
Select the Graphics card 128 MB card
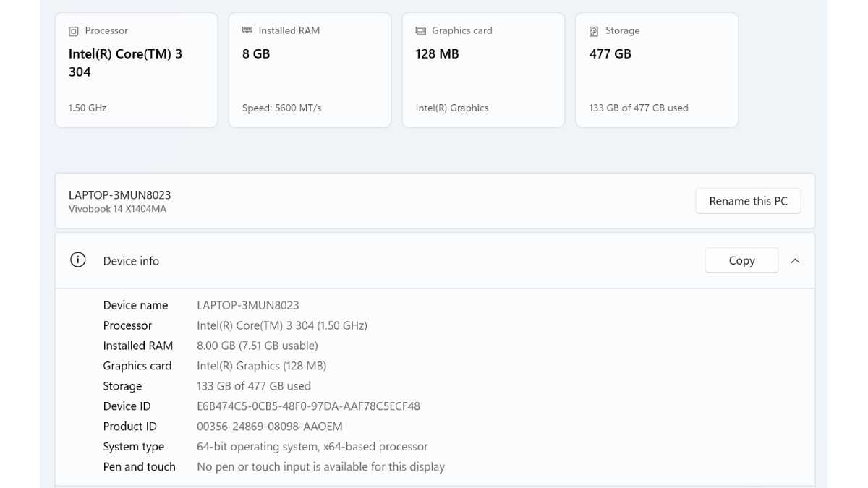tap(483, 70)
